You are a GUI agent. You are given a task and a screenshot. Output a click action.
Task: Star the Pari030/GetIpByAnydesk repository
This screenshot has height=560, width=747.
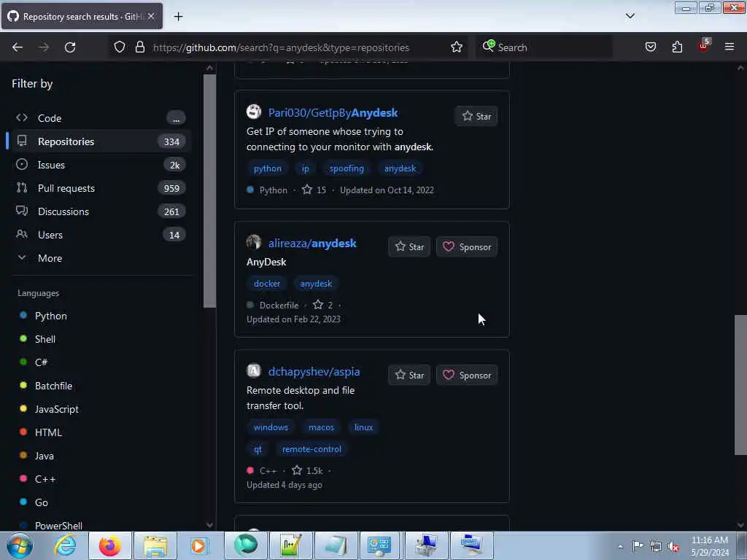pyautogui.click(x=476, y=116)
